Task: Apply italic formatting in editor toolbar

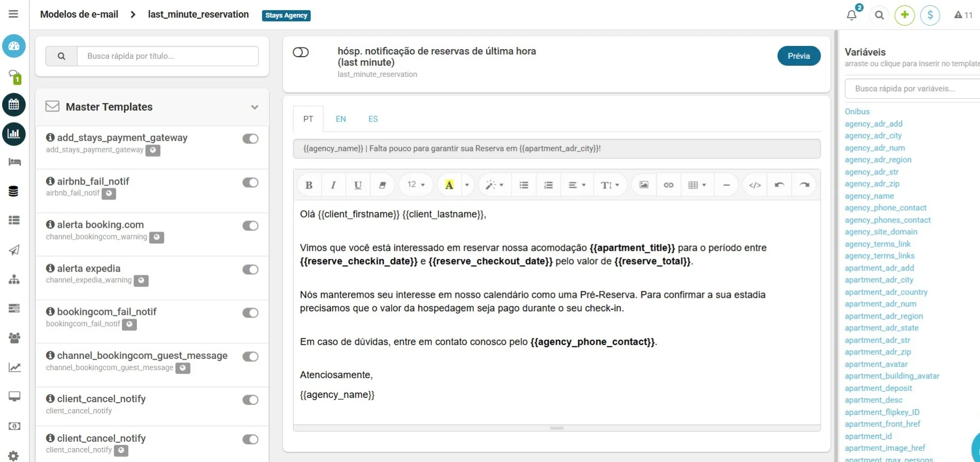Action: pyautogui.click(x=333, y=185)
